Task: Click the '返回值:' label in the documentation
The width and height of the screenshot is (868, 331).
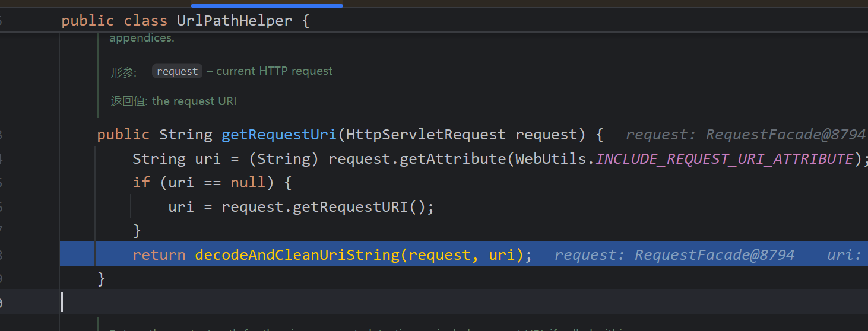Action: (128, 101)
